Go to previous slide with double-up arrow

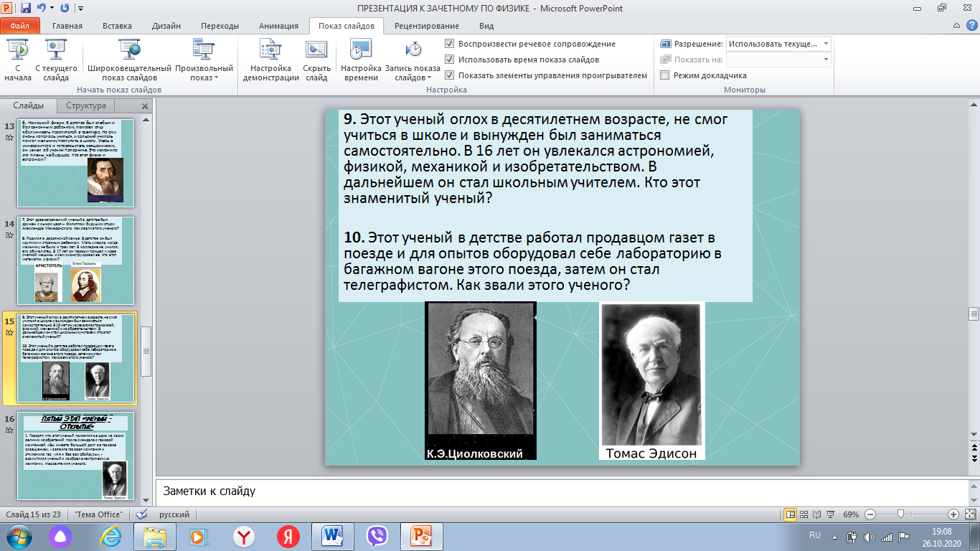(x=974, y=446)
